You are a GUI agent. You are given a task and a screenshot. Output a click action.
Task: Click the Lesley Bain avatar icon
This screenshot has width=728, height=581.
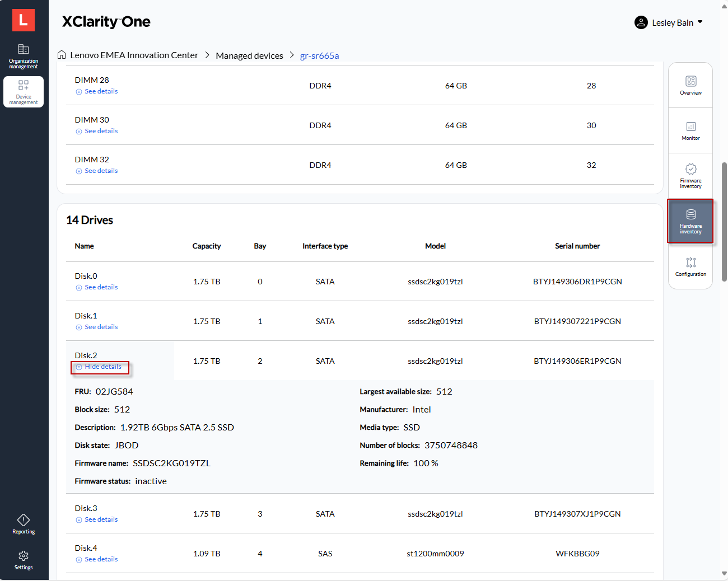(x=641, y=22)
